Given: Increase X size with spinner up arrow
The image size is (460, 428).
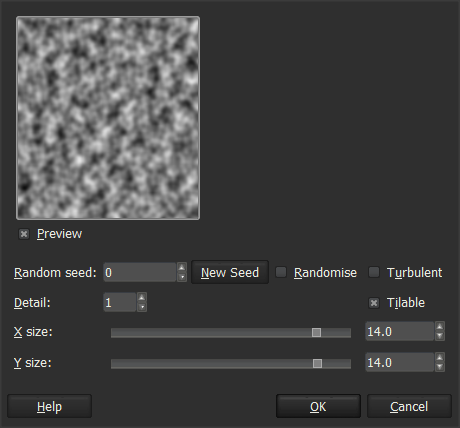Looking at the screenshot, I should (440, 327).
